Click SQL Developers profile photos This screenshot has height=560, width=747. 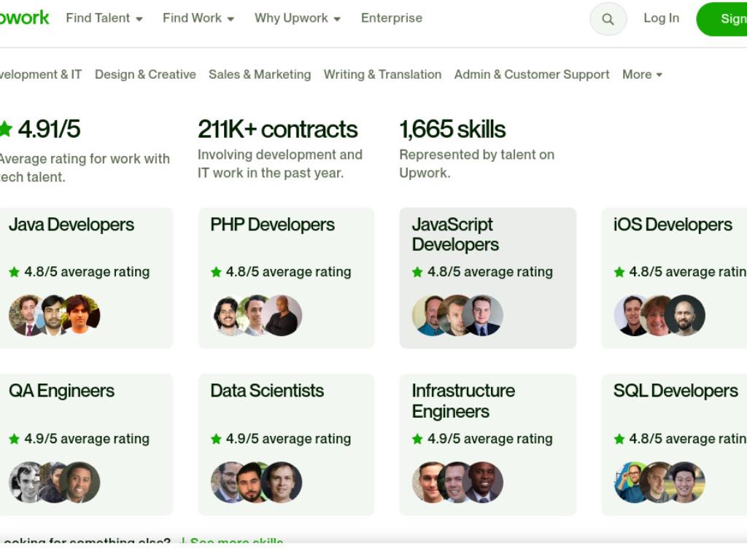click(x=659, y=483)
